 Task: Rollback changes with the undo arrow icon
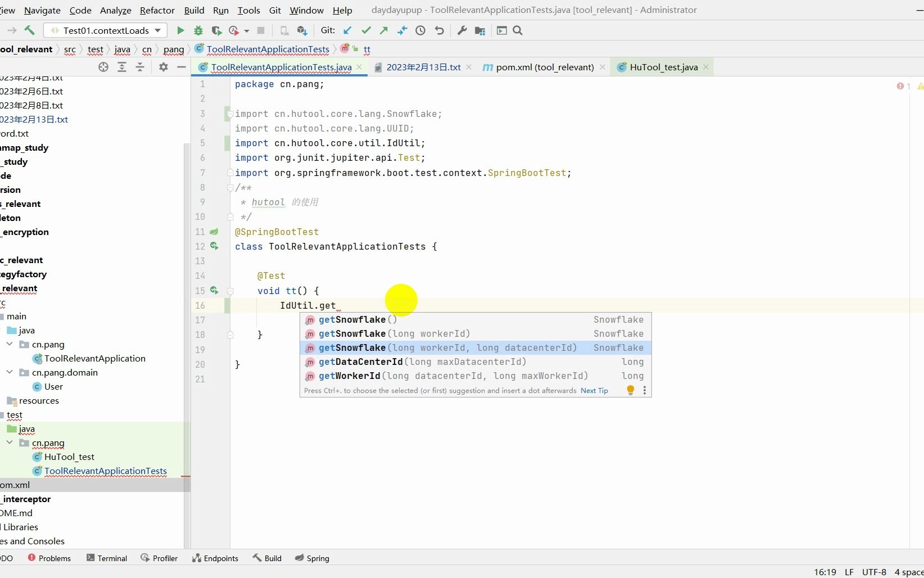440,30
